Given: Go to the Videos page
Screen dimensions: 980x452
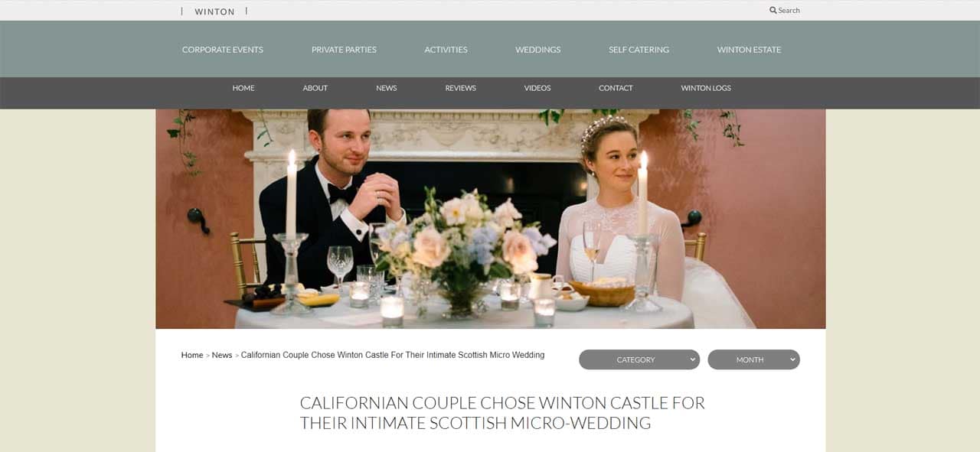Looking at the screenshot, I should click(537, 88).
